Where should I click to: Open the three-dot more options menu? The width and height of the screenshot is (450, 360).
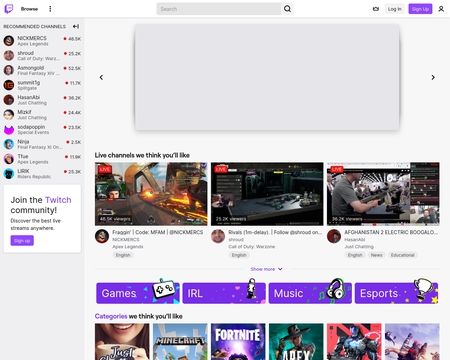click(50, 9)
